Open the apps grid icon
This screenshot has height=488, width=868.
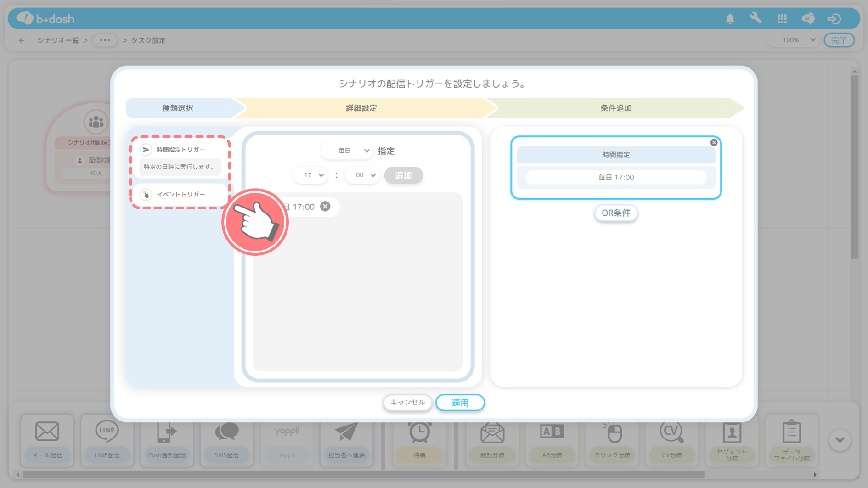pos(782,19)
